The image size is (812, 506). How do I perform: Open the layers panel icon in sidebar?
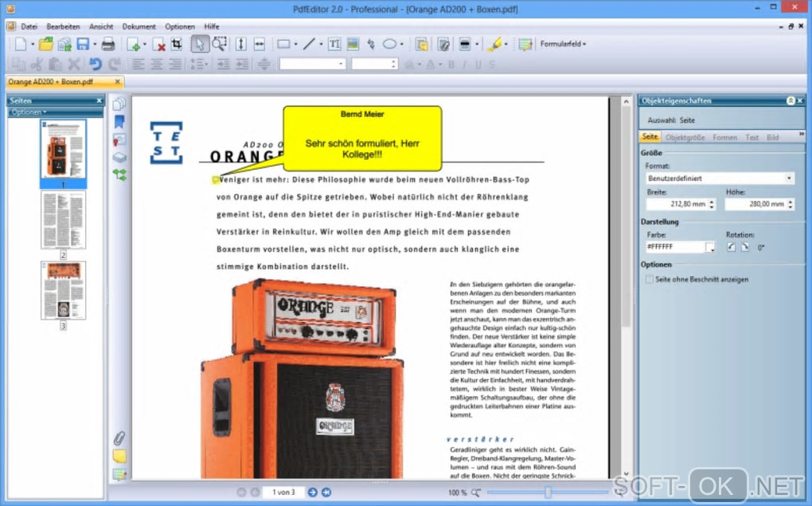(119, 157)
